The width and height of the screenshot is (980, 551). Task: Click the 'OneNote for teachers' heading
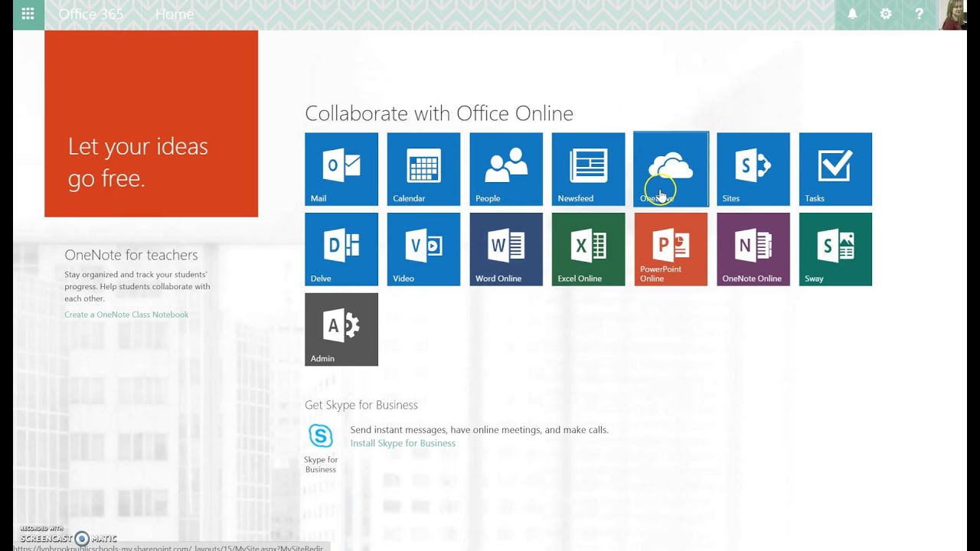pos(131,255)
